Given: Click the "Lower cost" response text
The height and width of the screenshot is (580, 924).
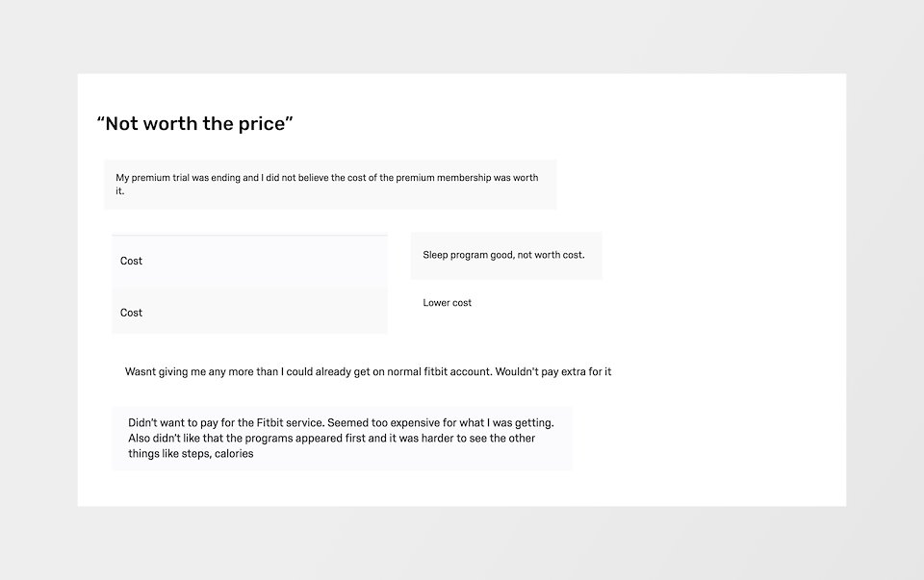Looking at the screenshot, I should tap(448, 303).
